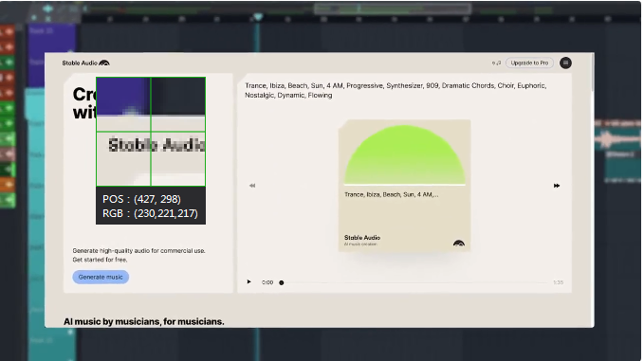
Task: Click Stable Audio text on album card
Action: point(362,238)
